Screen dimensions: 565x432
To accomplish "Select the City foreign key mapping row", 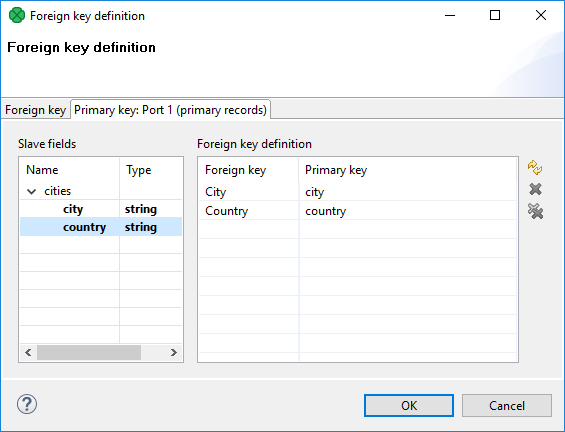I will click(x=357, y=192).
